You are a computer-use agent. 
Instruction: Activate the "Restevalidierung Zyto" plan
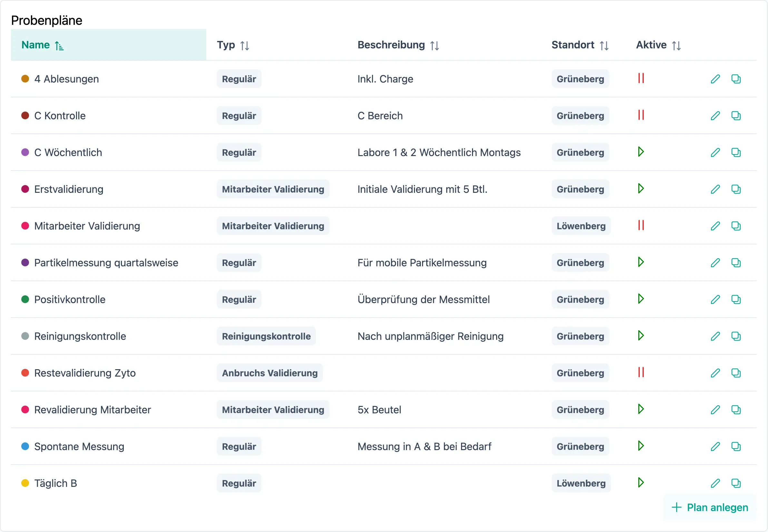pyautogui.click(x=641, y=372)
